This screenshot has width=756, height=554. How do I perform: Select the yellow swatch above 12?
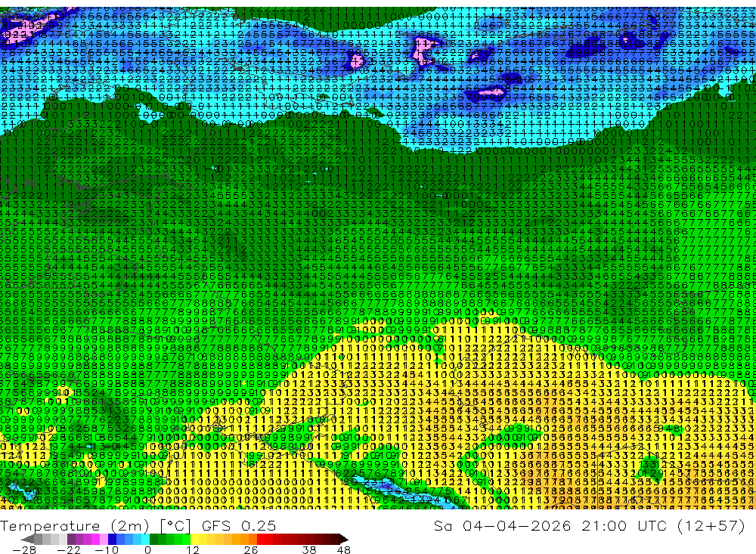[x=195, y=539]
